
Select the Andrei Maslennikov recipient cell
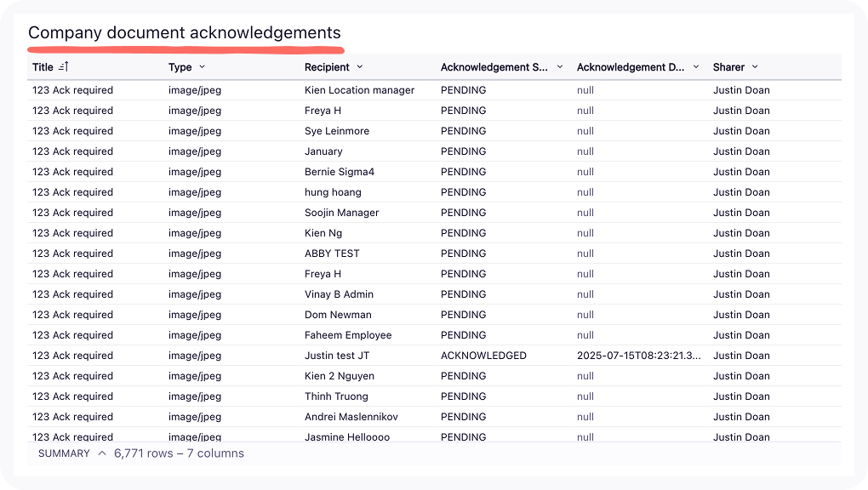pyautogui.click(x=351, y=417)
